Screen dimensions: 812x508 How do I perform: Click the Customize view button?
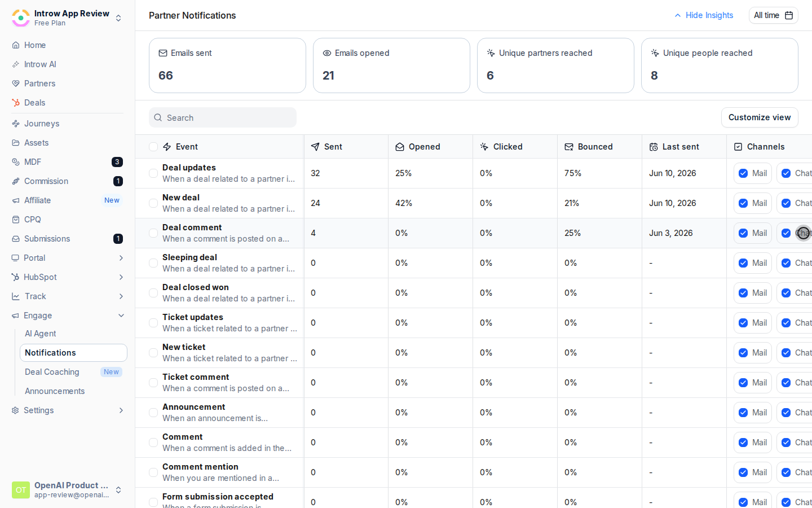point(760,117)
